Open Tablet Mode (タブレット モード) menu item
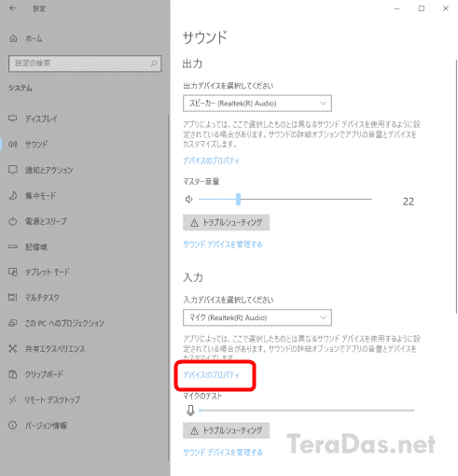Viewport: 458px width, 476px height. tap(48, 272)
